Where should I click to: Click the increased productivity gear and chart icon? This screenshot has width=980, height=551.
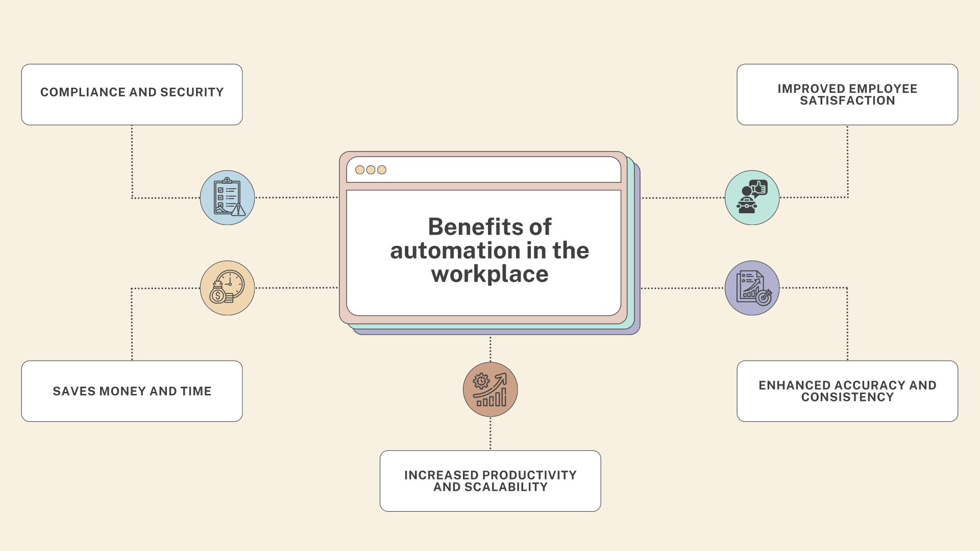pos(490,388)
